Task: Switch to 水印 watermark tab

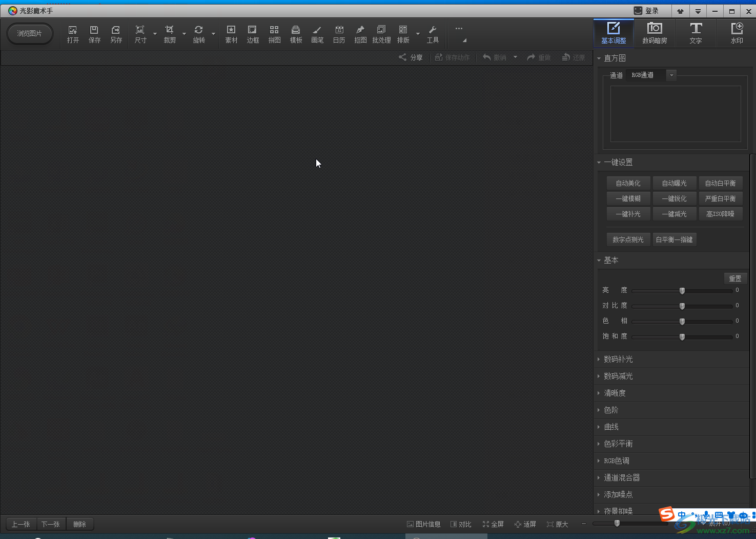Action: point(737,33)
